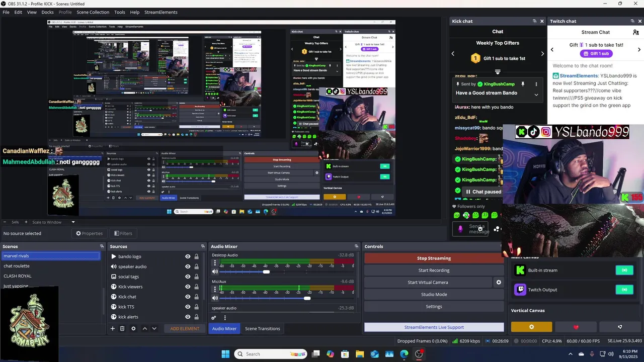Viewport: 644px width, 362px height.
Task: Click the Start Recording button
Action: [x=434, y=270]
